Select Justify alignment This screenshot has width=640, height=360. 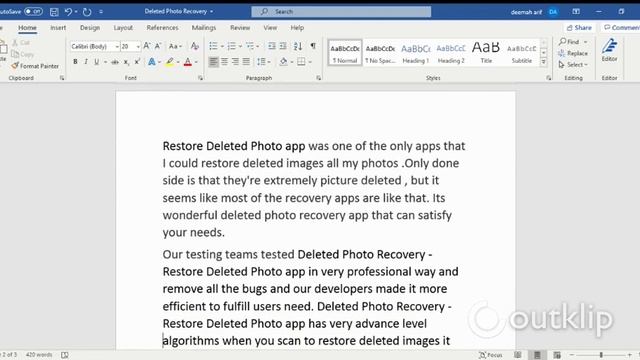pos(246,62)
